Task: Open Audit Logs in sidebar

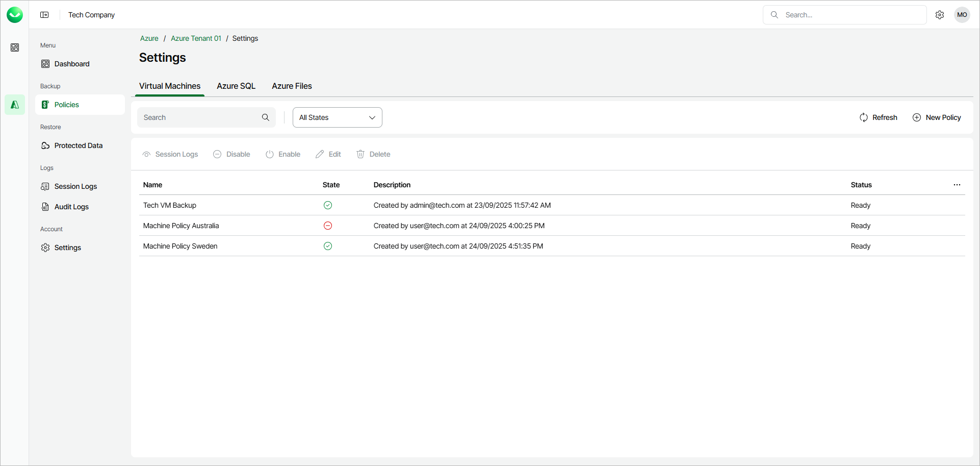Action: click(71, 207)
